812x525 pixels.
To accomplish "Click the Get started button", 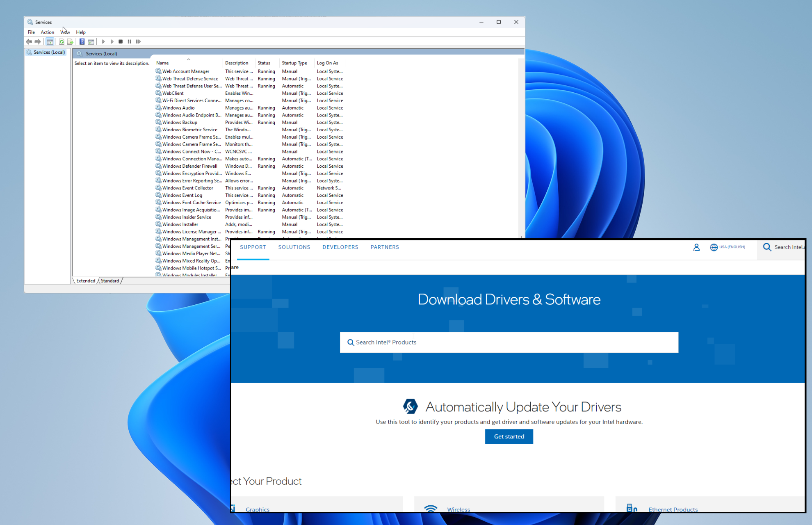I will [509, 436].
